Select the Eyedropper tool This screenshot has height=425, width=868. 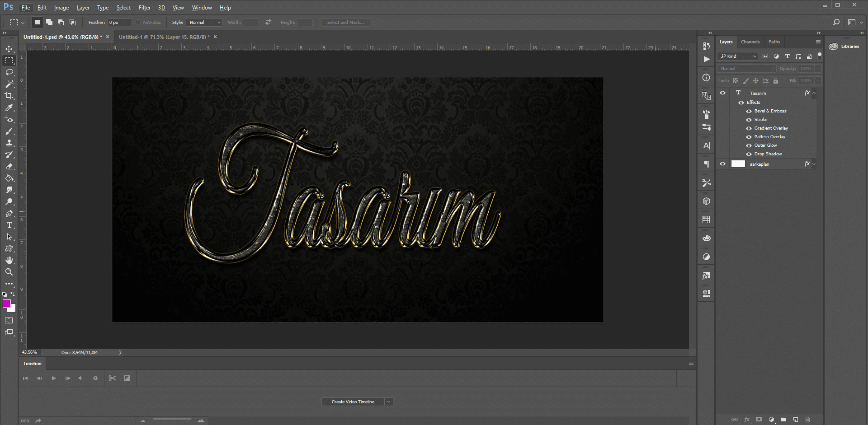pyautogui.click(x=9, y=108)
